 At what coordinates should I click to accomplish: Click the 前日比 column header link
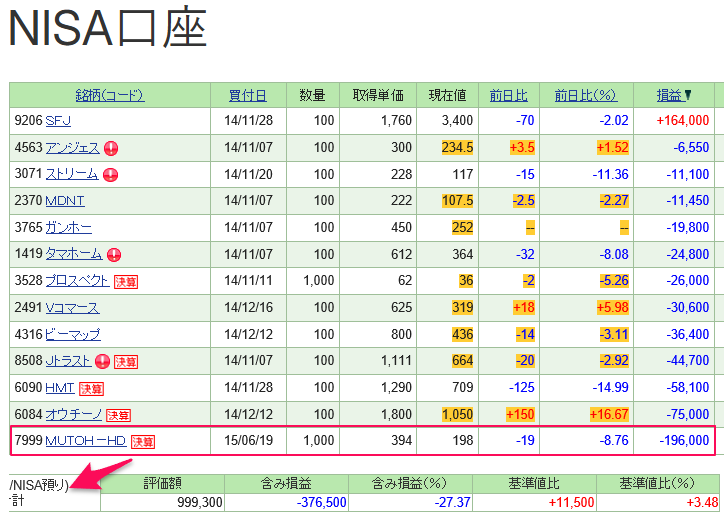[x=508, y=95]
